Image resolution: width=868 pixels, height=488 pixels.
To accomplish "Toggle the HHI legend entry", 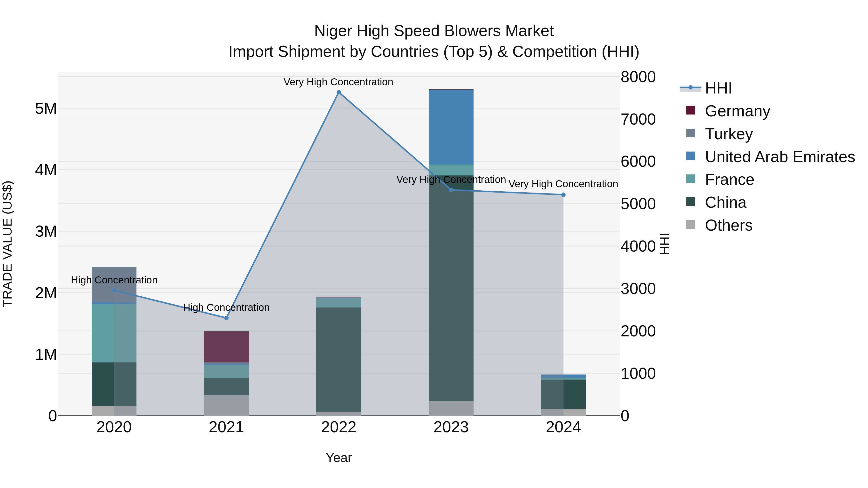I will (x=706, y=88).
